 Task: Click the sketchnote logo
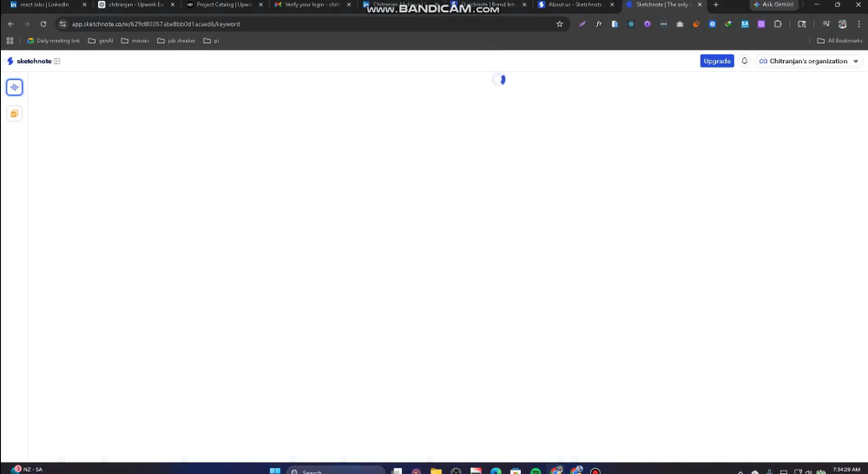point(29,61)
